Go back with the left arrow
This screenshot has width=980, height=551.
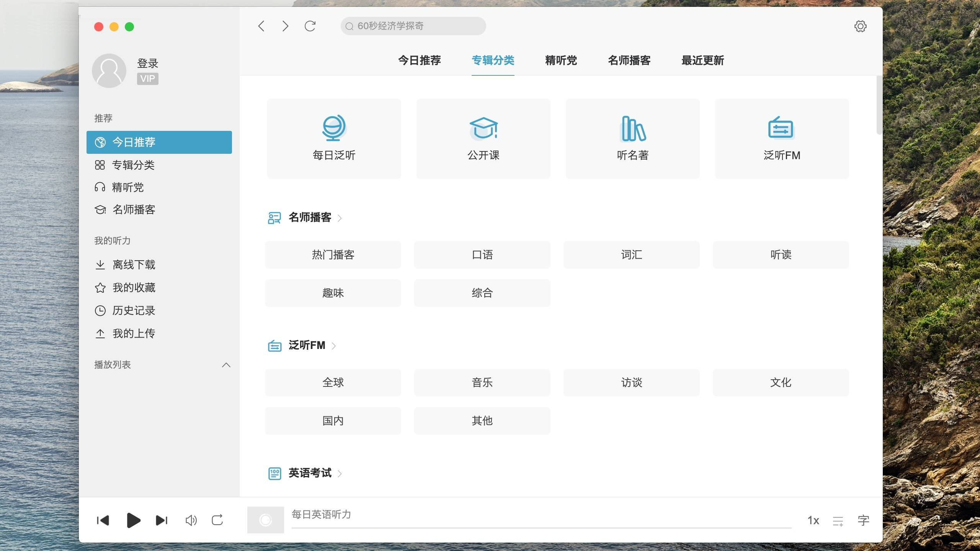261,26
